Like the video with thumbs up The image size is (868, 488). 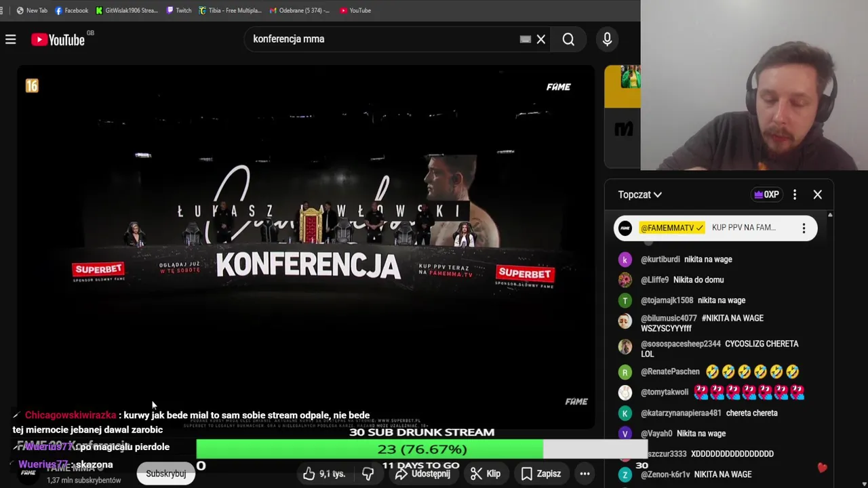click(x=324, y=473)
